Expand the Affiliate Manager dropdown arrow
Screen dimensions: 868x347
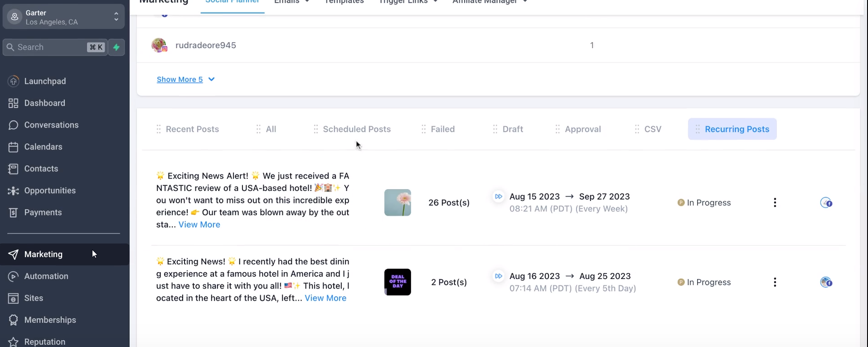click(x=525, y=2)
